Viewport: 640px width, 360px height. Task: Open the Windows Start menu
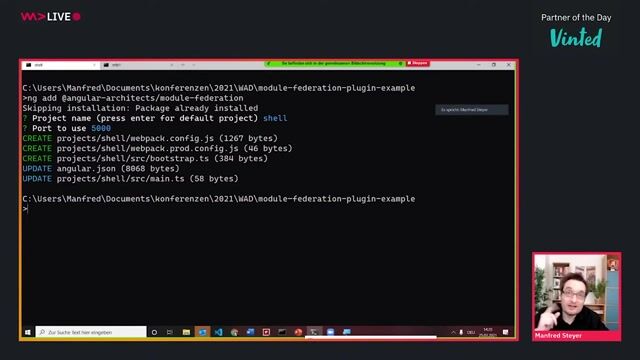point(27,332)
